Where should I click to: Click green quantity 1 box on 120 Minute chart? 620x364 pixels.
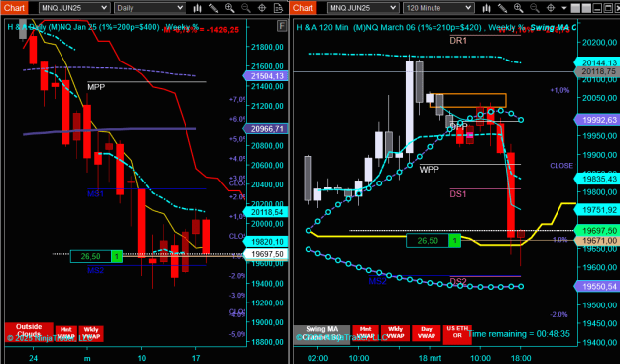454,240
